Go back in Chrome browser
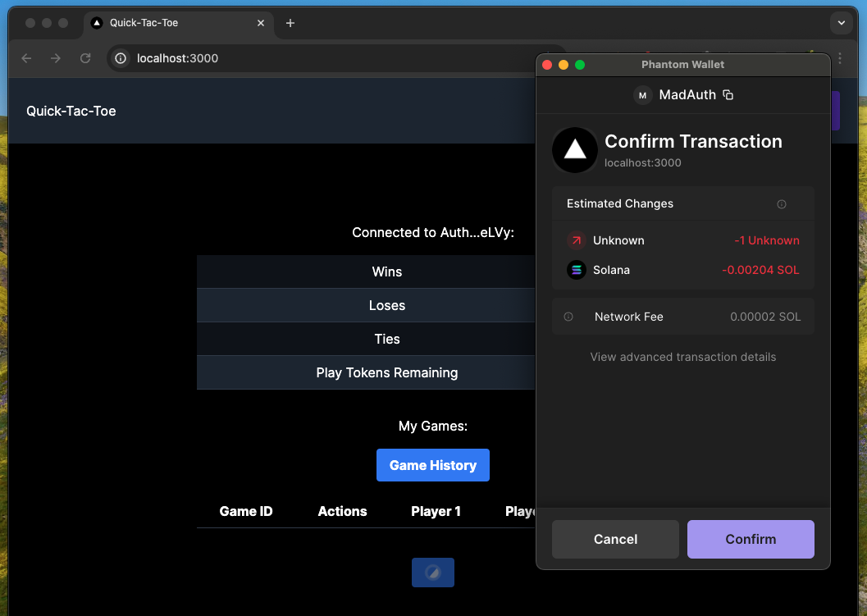This screenshot has width=867, height=616. [x=26, y=58]
